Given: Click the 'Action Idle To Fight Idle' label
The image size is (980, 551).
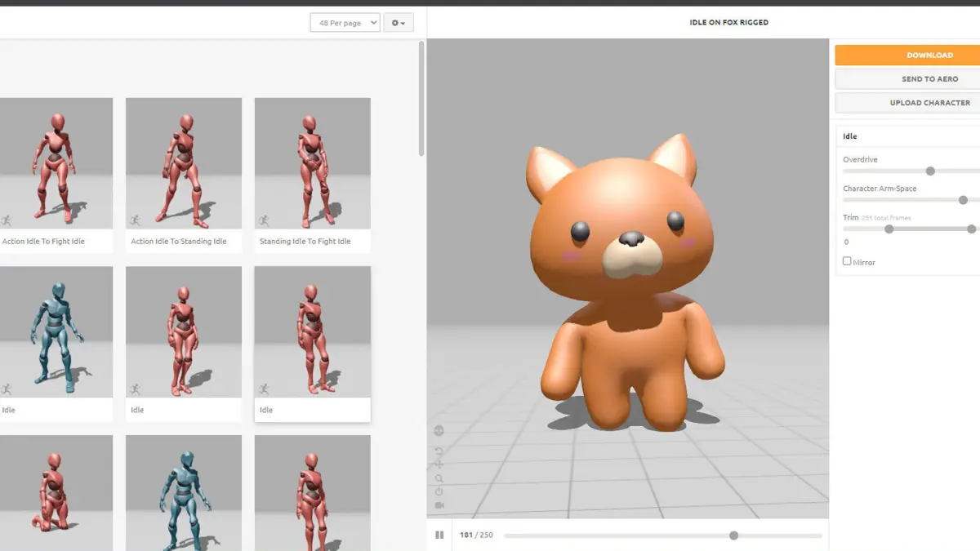Looking at the screenshot, I should point(43,242).
